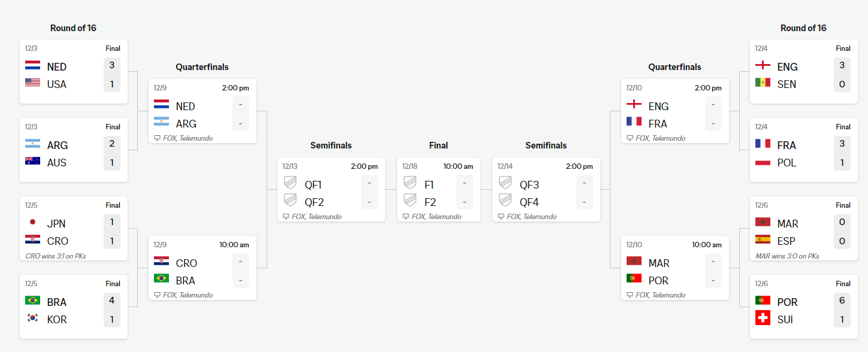Click Portugal's score of 6
The height and width of the screenshot is (352, 868).
842,302
